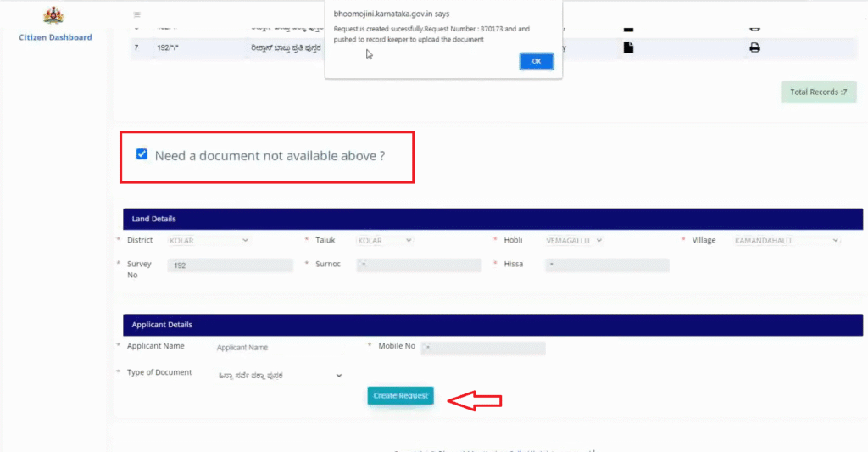Open the hamburger menu icon
868x452 pixels.
click(136, 15)
